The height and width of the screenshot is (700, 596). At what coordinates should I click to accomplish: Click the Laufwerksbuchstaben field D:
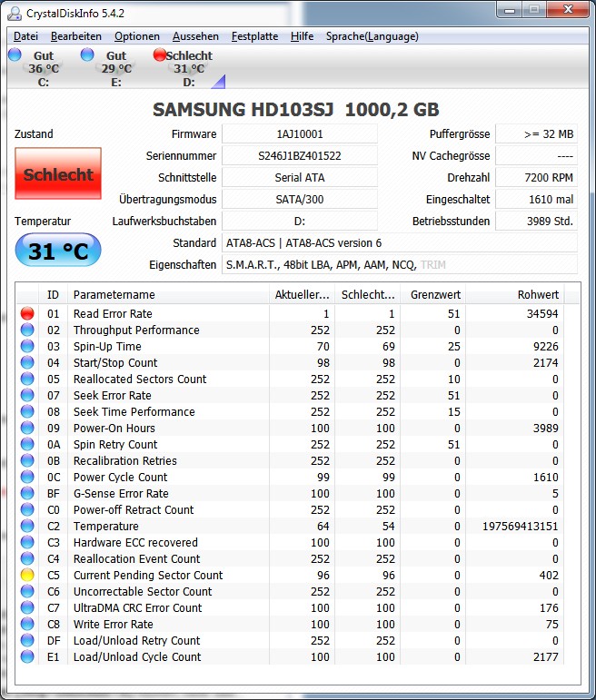point(300,221)
